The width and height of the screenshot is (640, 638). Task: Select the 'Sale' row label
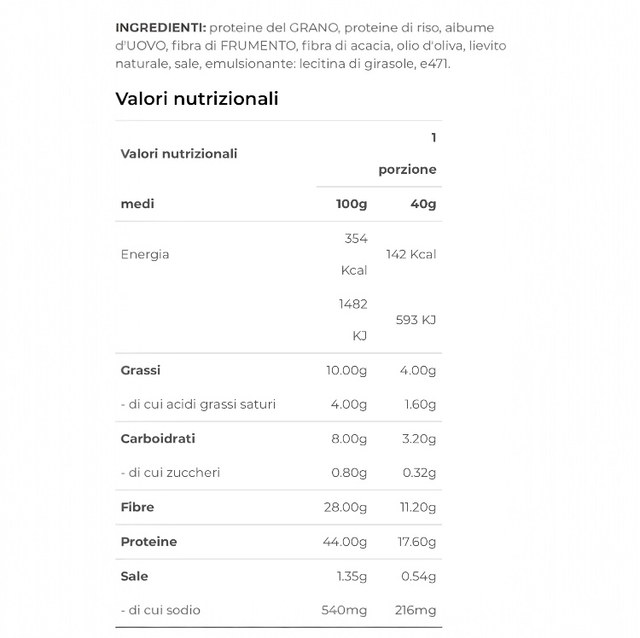[x=134, y=576]
